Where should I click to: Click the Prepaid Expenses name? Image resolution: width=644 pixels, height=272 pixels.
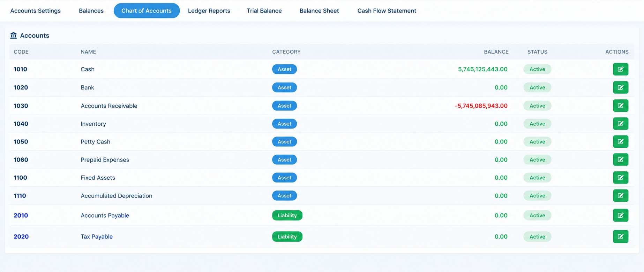[105, 160]
